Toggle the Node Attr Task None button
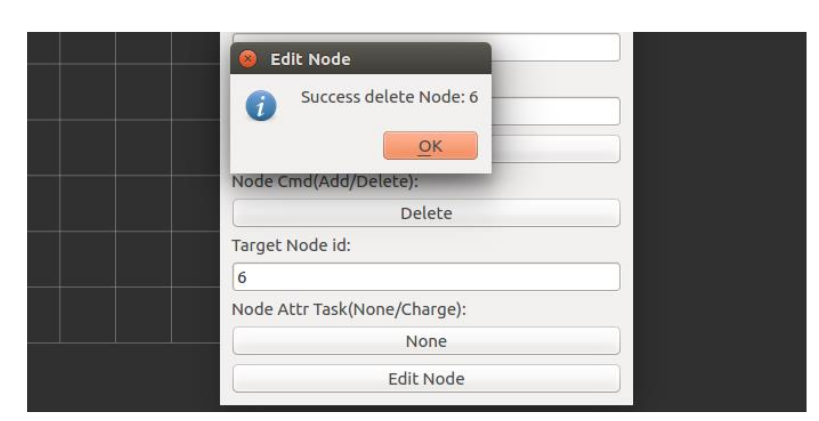Viewport: 819px width, 421px height. (426, 341)
